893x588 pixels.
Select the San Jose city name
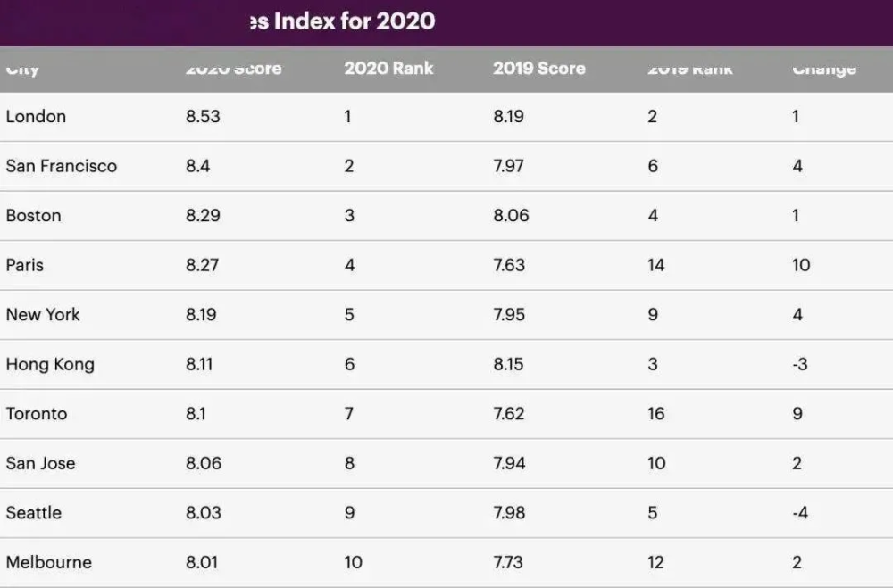[40, 463]
